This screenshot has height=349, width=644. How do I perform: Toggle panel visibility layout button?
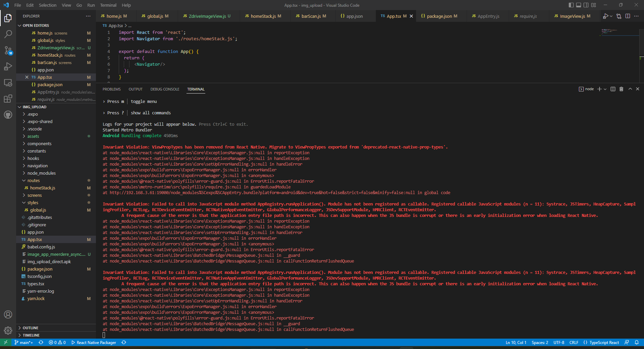pos(579,5)
